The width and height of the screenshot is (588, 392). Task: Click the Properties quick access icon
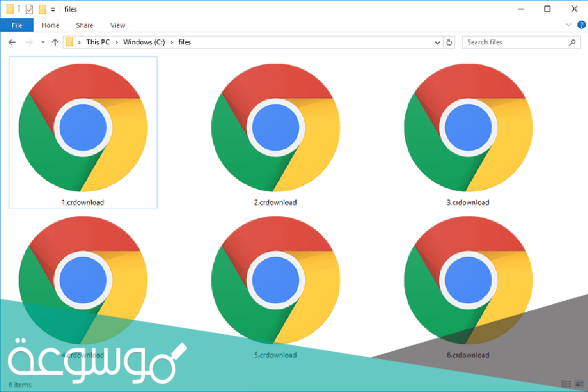pyautogui.click(x=29, y=9)
